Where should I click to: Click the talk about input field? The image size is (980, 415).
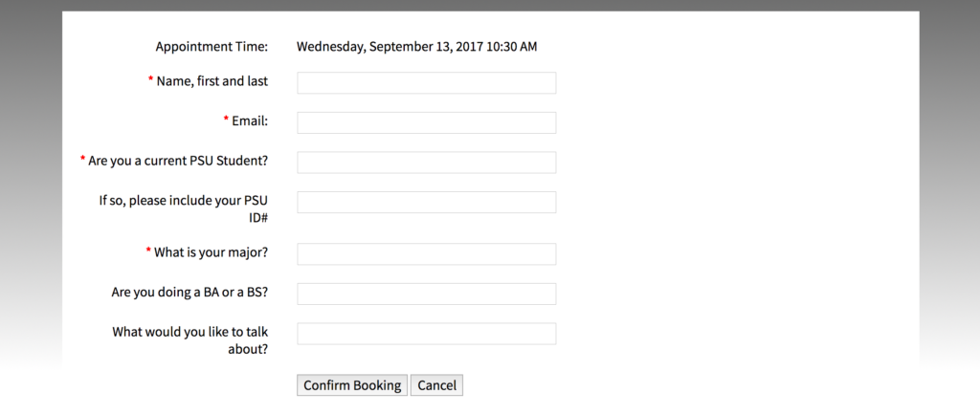coord(426,334)
